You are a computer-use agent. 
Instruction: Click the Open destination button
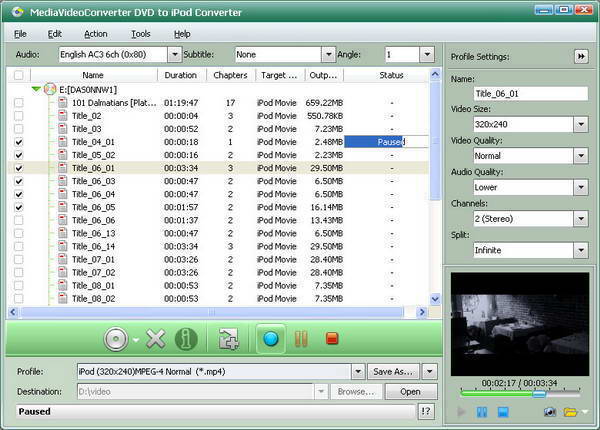[x=411, y=392]
